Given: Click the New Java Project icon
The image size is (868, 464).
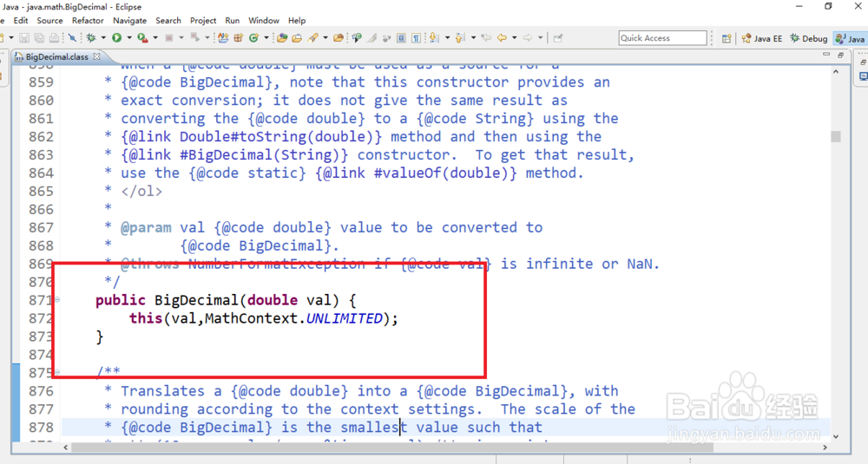Looking at the screenshot, I should coord(223,37).
